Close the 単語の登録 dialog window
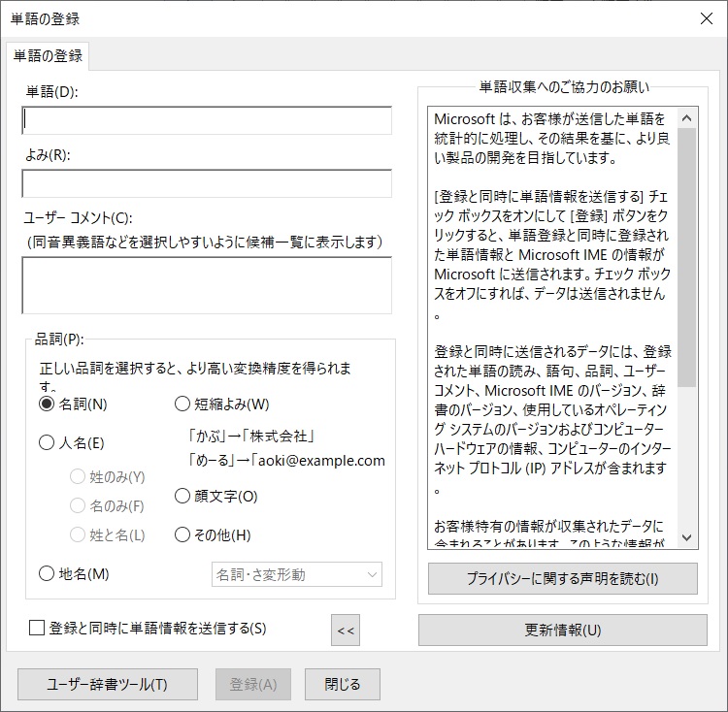728x712 pixels. [707, 17]
